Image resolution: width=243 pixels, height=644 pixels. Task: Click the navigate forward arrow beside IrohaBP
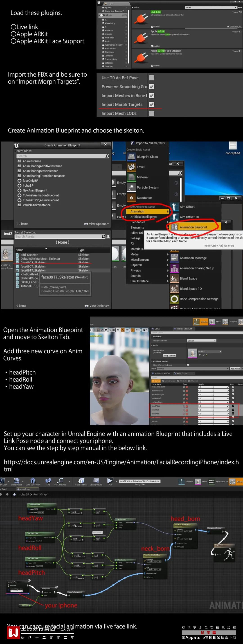coord(7,494)
